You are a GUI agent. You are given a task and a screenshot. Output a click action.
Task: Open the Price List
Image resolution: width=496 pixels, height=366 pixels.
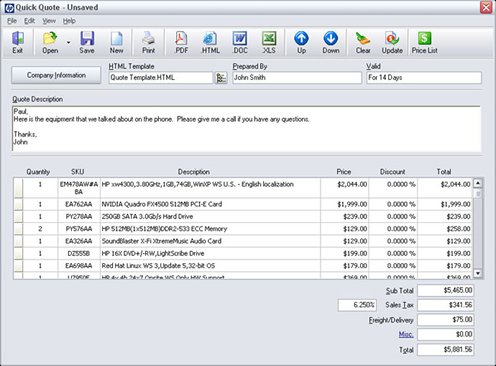425,42
